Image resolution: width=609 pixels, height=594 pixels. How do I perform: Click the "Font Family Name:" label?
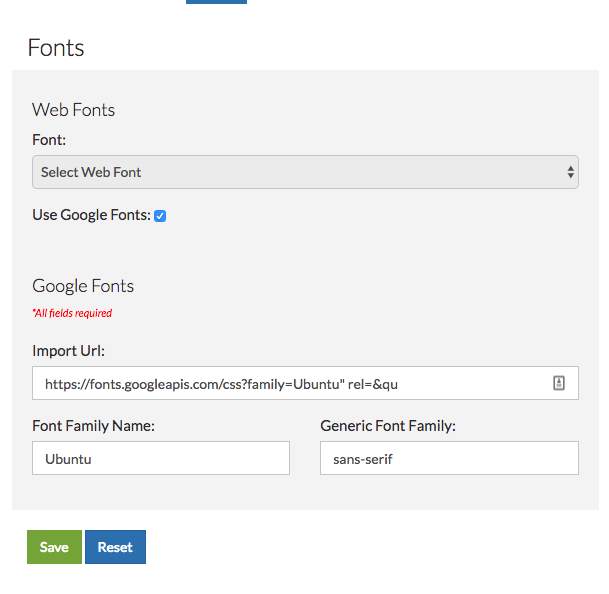(x=93, y=426)
